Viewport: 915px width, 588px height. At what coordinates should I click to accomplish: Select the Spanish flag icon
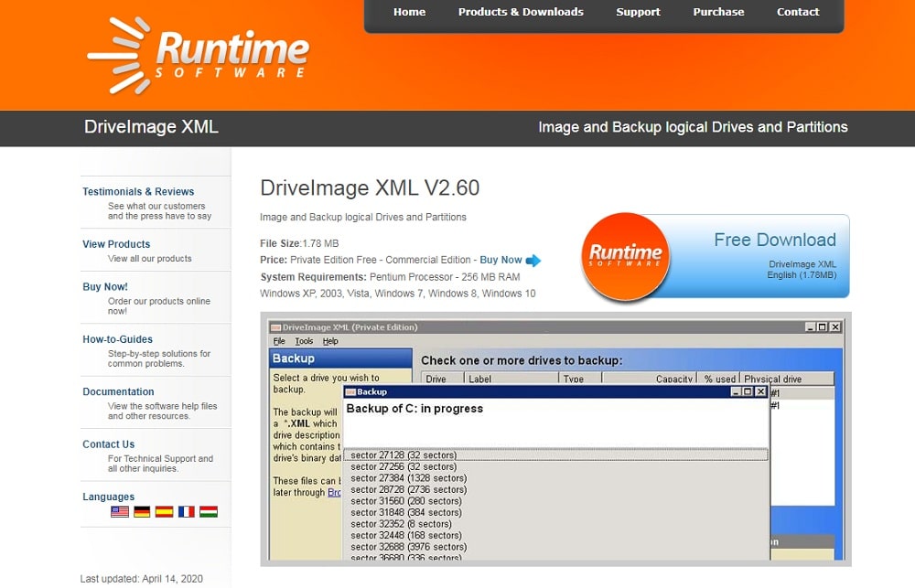tap(164, 511)
